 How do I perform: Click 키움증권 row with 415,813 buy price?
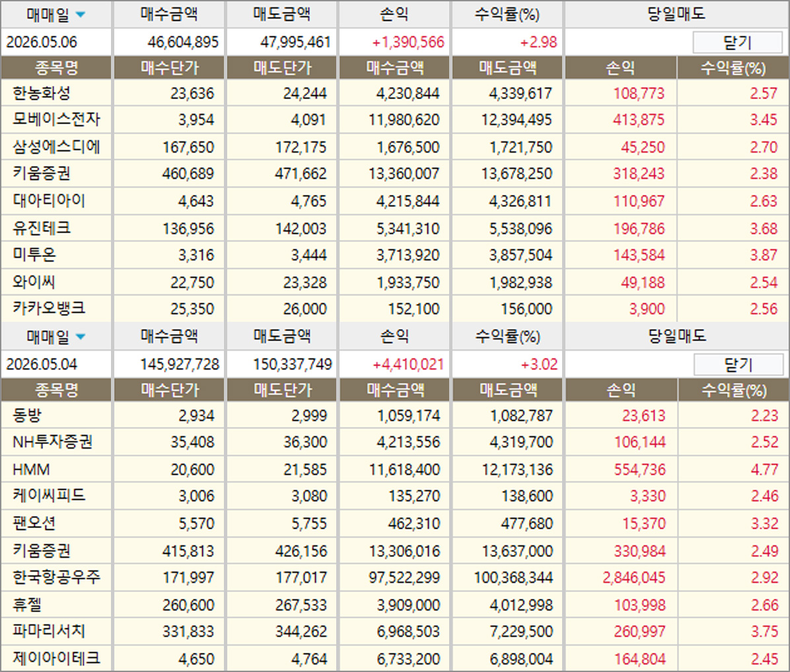(x=42, y=550)
